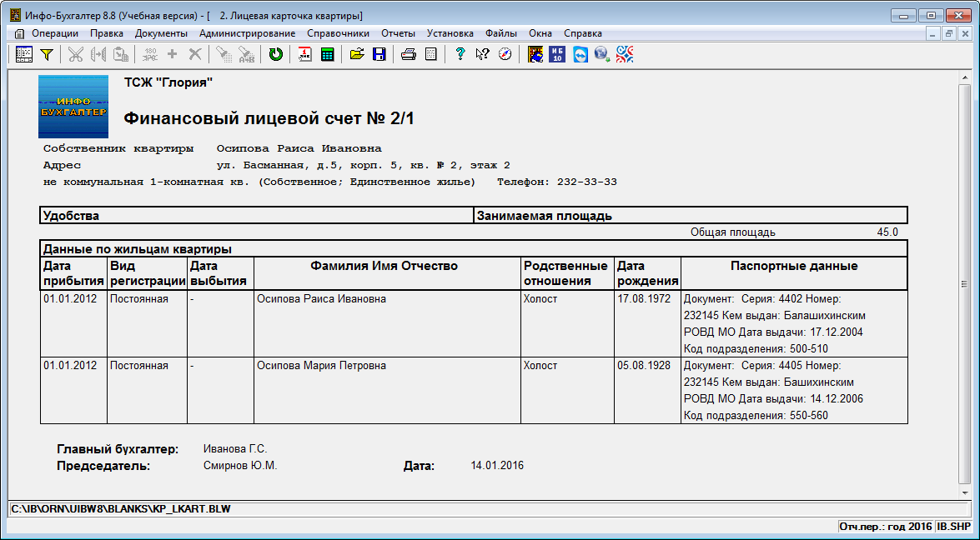Open the Справка menu
980x540 pixels.
point(583,33)
